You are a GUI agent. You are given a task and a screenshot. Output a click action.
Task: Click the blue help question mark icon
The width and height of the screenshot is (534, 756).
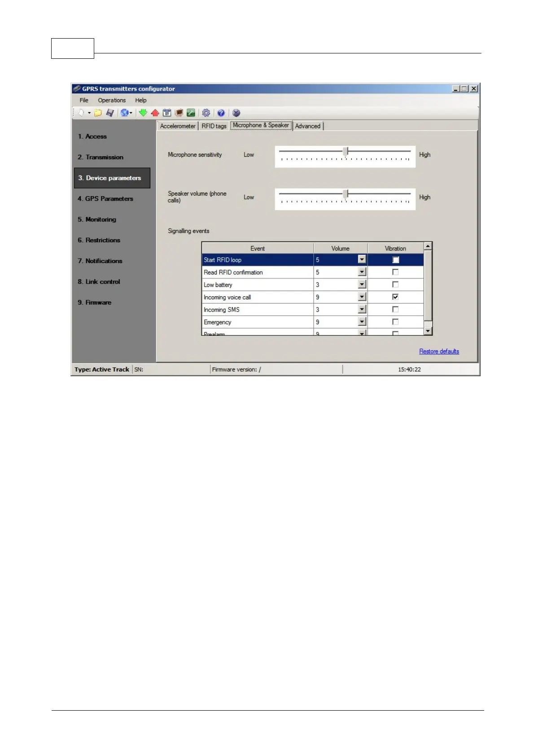point(221,113)
